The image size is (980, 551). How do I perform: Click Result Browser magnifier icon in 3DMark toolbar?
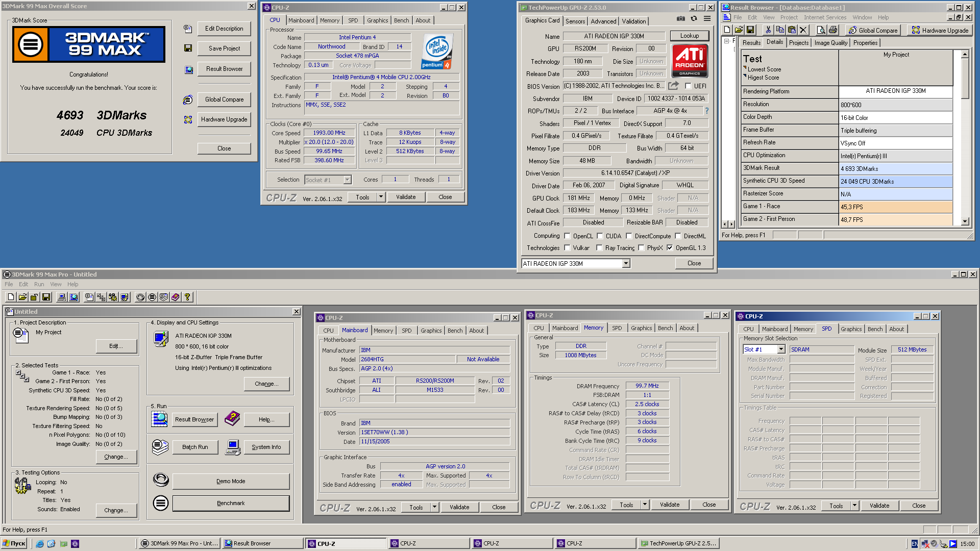click(x=73, y=297)
